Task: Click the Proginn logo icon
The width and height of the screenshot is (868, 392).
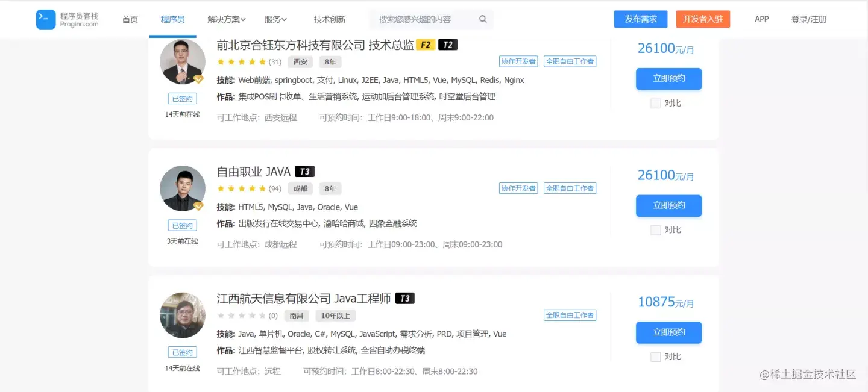Action: pos(46,19)
